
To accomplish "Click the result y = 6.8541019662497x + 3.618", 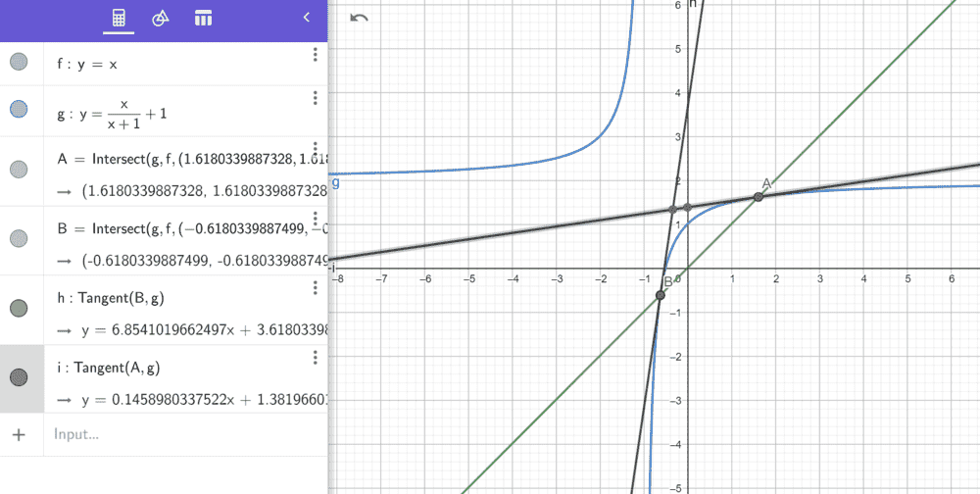I will (x=204, y=331).
